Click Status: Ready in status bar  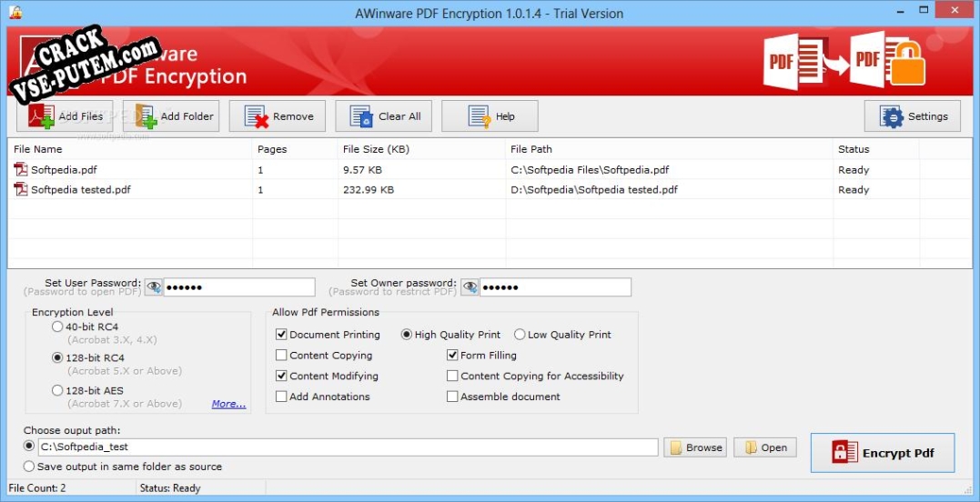170,488
